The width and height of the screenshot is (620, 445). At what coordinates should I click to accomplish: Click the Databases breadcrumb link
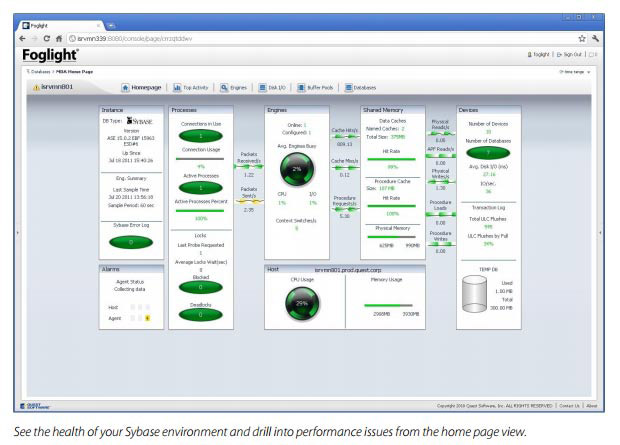[x=39, y=72]
